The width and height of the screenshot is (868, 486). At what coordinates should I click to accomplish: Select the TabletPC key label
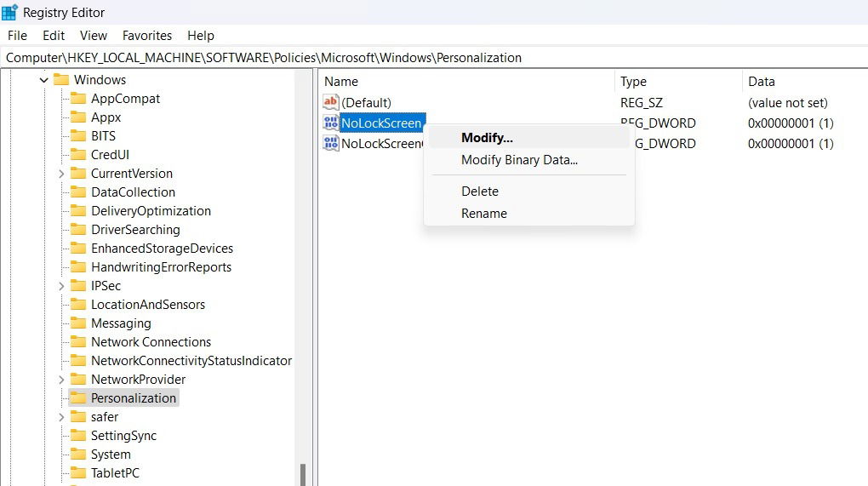pyautogui.click(x=115, y=472)
